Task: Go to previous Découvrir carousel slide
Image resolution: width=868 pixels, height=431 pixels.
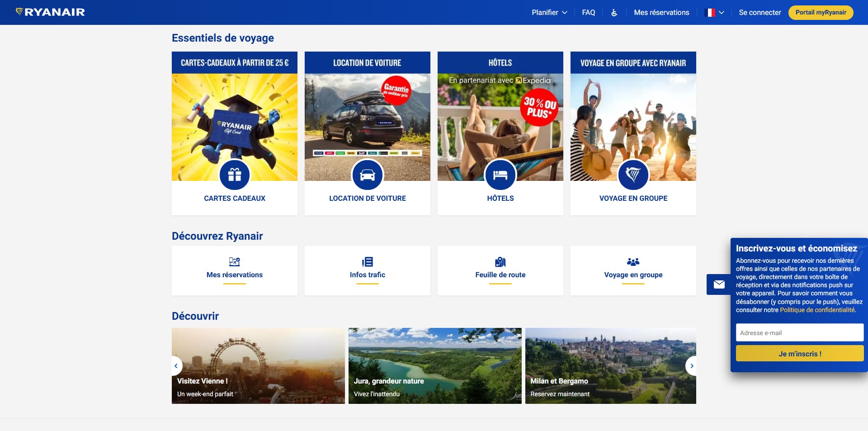Action: pyautogui.click(x=176, y=366)
